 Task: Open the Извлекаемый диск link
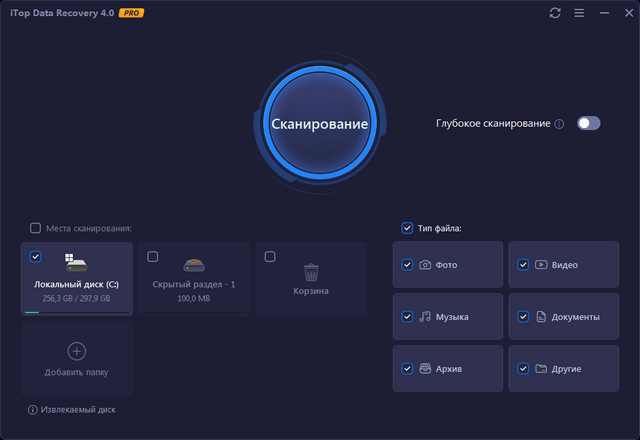[x=72, y=409]
